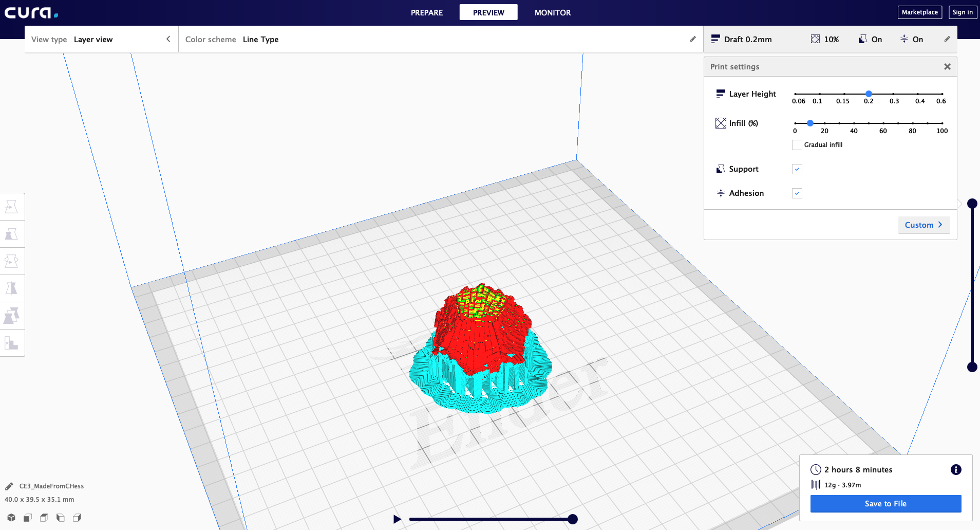Set Layer Height slider to 0.3 tick
Screen dimensions: 980x530
(894, 94)
